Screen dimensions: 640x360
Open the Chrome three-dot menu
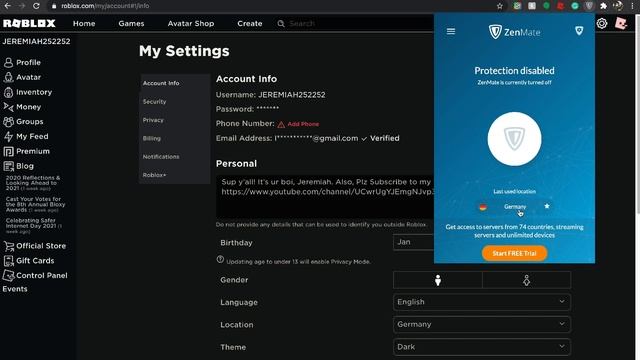pos(632,6)
